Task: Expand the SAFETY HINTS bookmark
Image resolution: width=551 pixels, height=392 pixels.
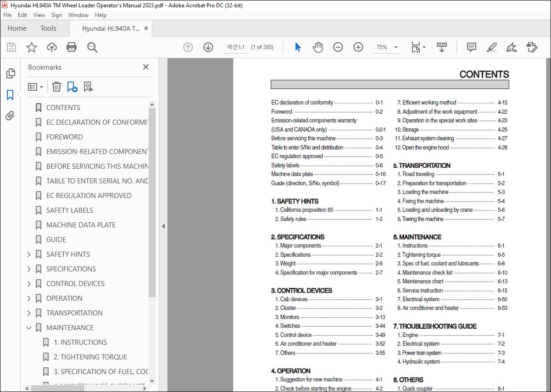Action: tap(29, 254)
